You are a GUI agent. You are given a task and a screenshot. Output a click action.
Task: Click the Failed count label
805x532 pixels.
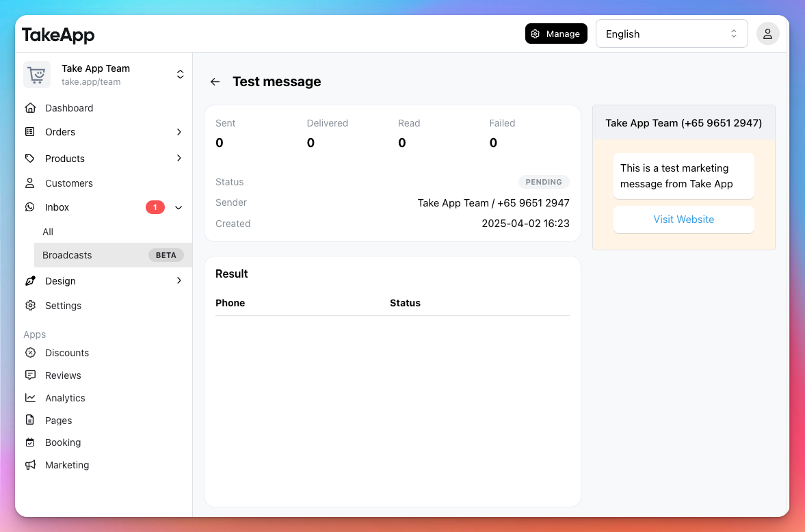(502, 123)
